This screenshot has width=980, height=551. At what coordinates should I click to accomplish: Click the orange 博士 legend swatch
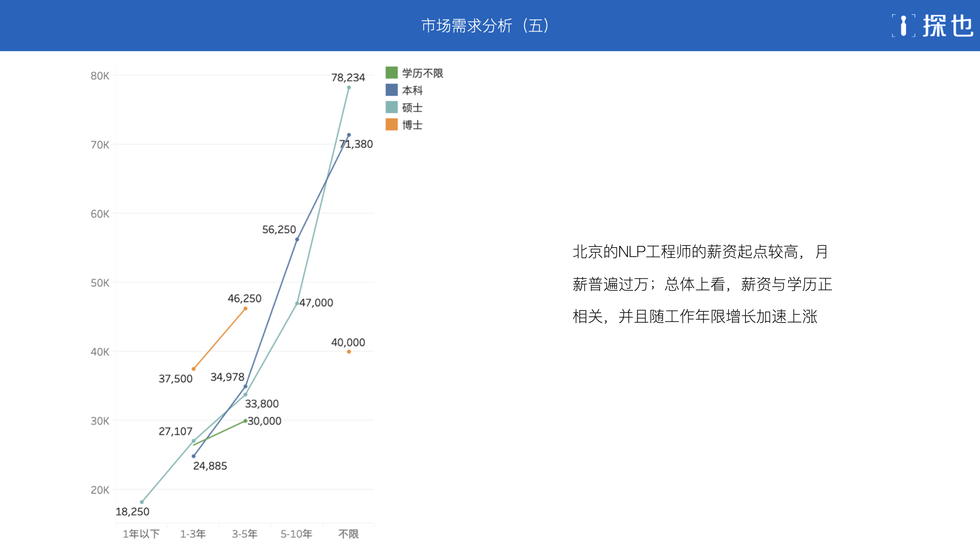click(x=391, y=124)
